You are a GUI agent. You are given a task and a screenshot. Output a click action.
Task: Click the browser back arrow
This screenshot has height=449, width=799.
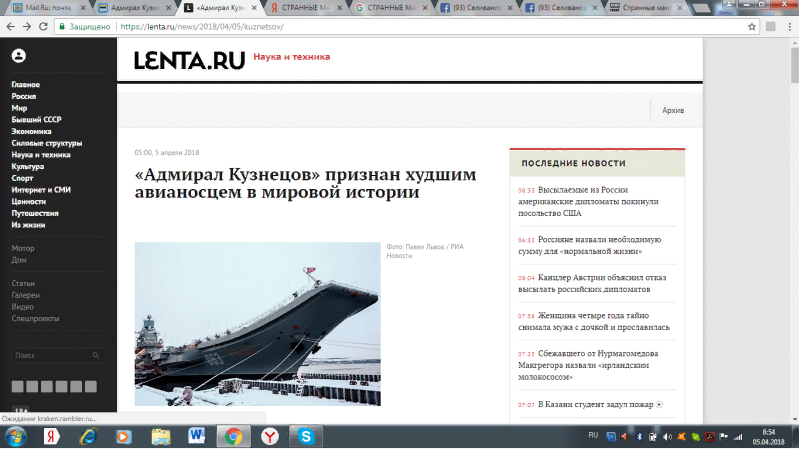pyautogui.click(x=10, y=27)
